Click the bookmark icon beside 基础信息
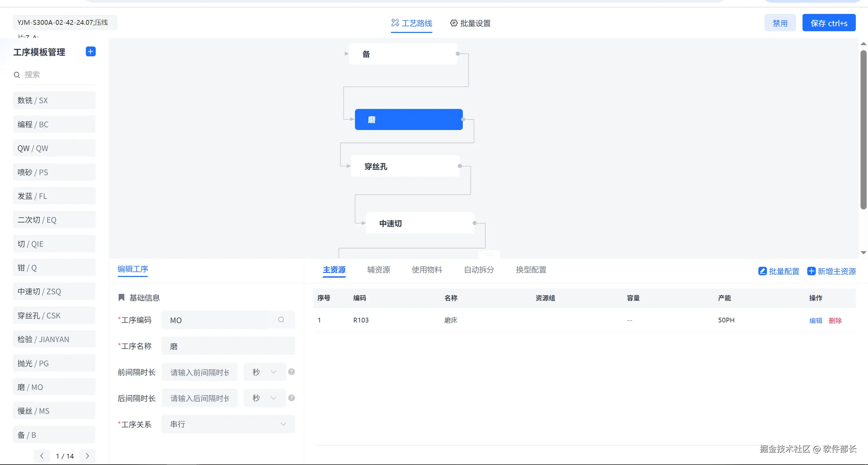Image resolution: width=868 pixels, height=465 pixels. [121, 298]
